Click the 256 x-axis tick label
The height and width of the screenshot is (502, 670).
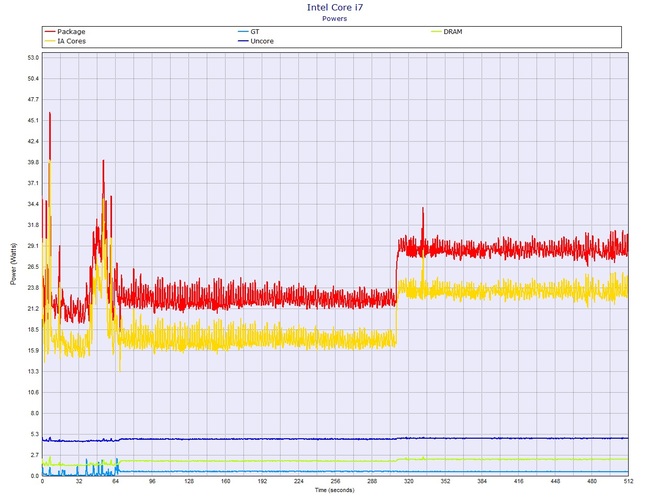coord(335,481)
